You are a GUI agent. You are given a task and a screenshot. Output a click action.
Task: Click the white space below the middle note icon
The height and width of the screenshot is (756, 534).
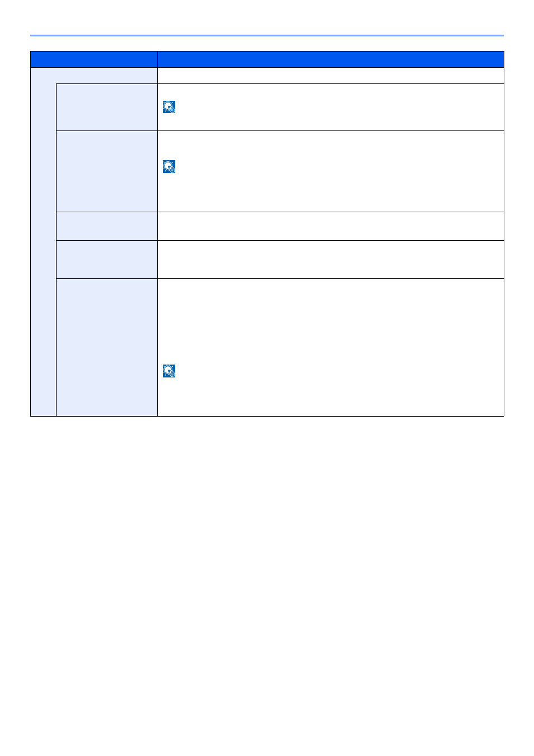click(331, 193)
